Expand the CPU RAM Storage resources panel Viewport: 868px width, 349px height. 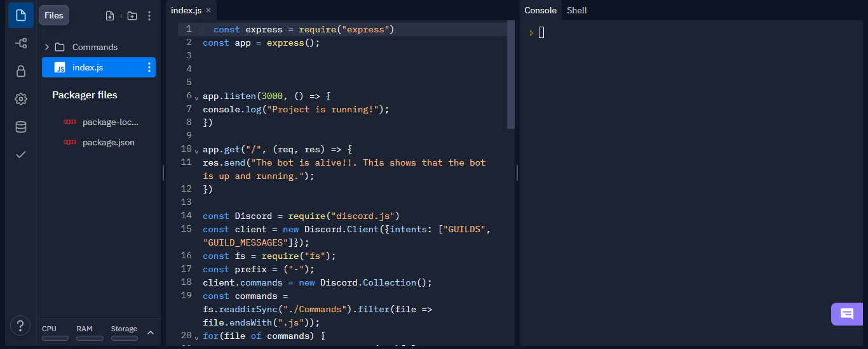point(151,333)
